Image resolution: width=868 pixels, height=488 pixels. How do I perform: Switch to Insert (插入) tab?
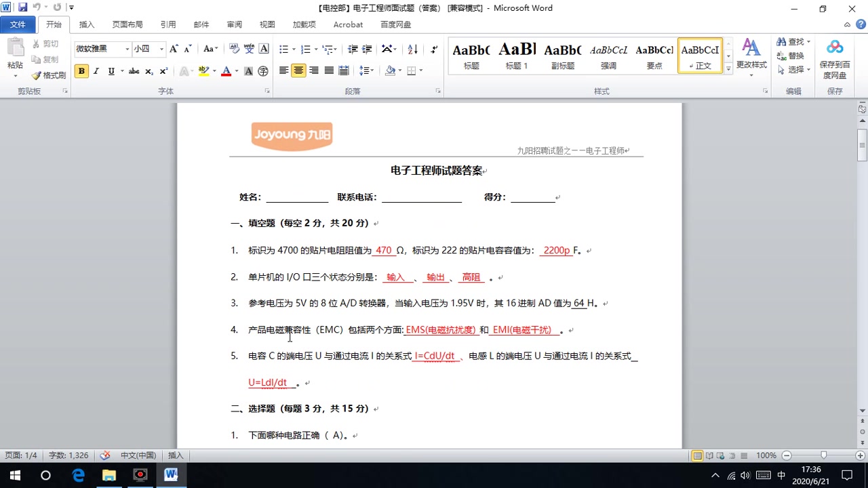(87, 24)
